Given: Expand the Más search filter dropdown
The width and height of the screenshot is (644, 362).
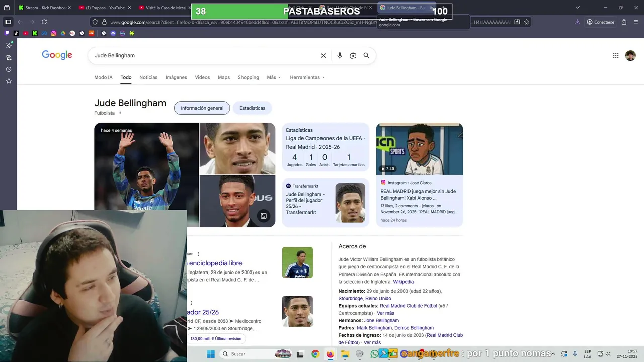Looking at the screenshot, I should pyautogui.click(x=274, y=77).
